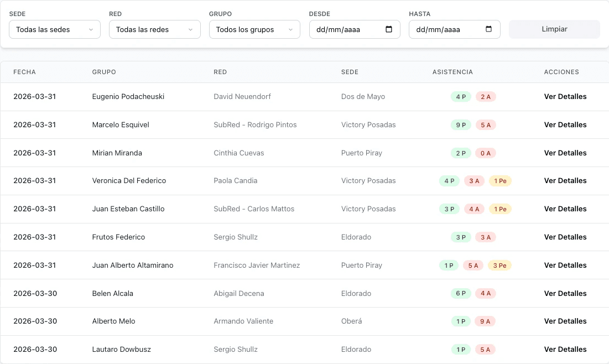Screen dimensions: 609x364
Task: Click the "3 Pe" badge in Juan Alberto Altamirano's row
Action: tap(499, 265)
